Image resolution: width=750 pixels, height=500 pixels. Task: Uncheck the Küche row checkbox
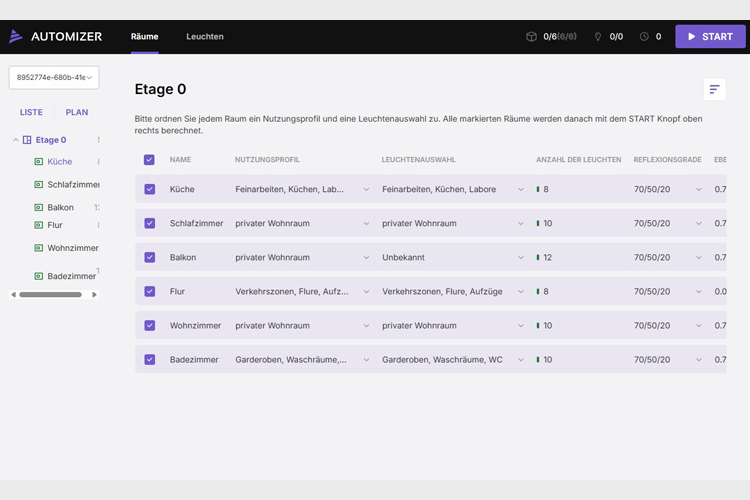coord(150,189)
